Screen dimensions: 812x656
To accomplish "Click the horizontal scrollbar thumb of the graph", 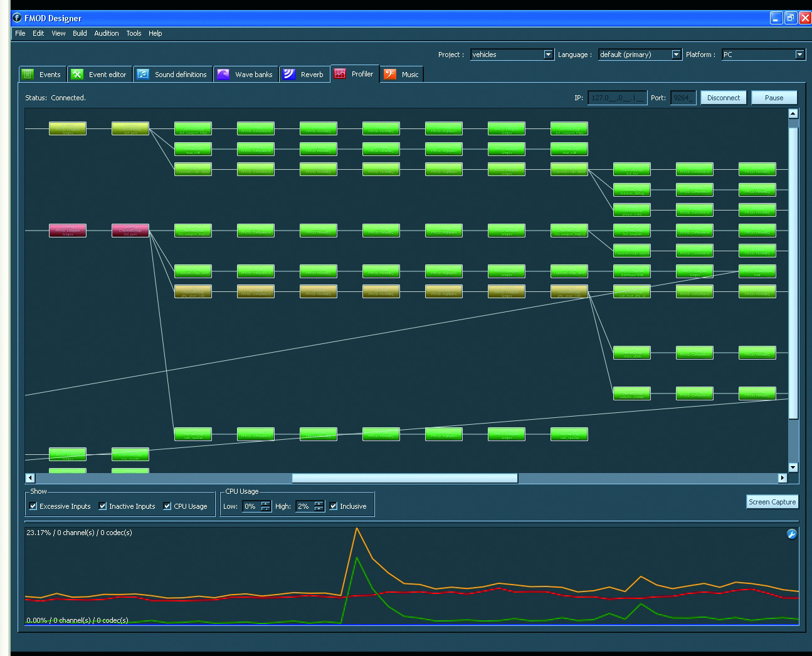I will [x=404, y=478].
